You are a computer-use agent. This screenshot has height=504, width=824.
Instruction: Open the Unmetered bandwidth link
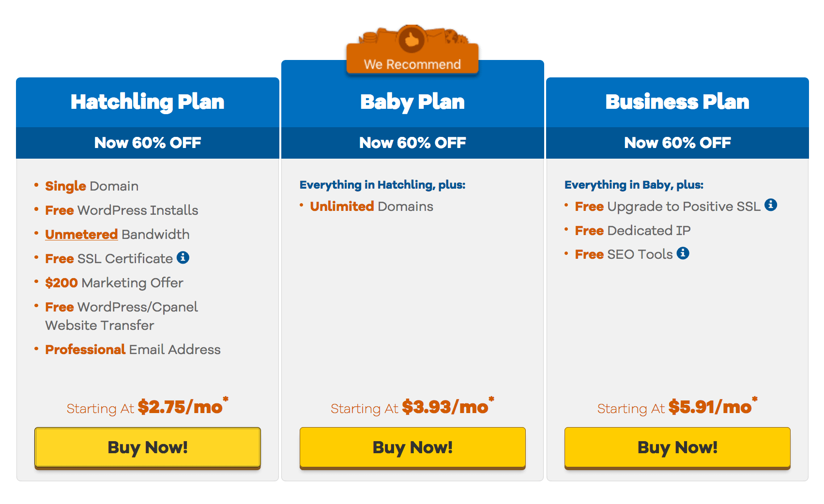(81, 234)
